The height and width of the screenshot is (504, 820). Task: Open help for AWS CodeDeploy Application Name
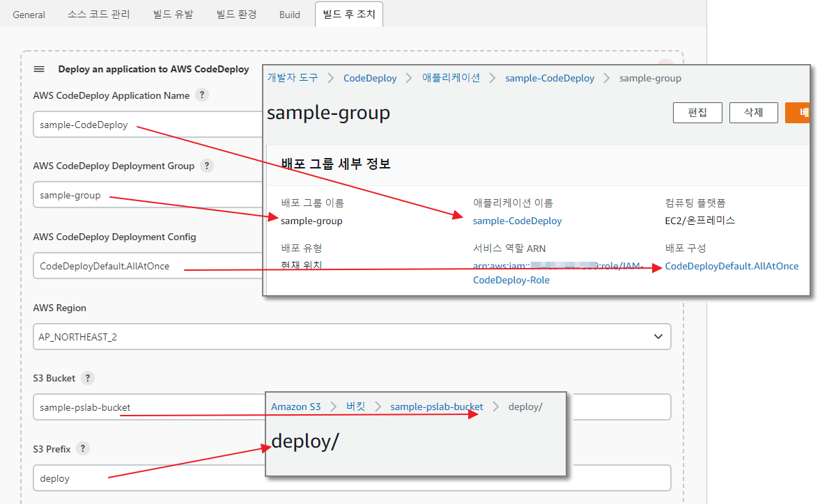tap(202, 95)
